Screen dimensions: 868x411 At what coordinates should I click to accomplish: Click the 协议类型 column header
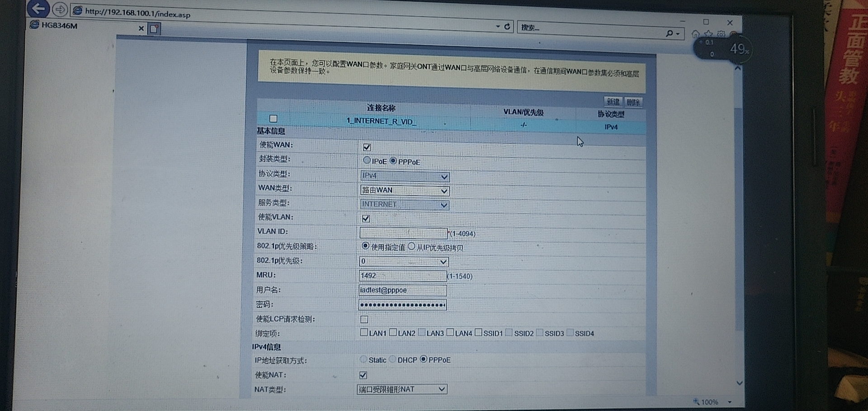(x=611, y=114)
